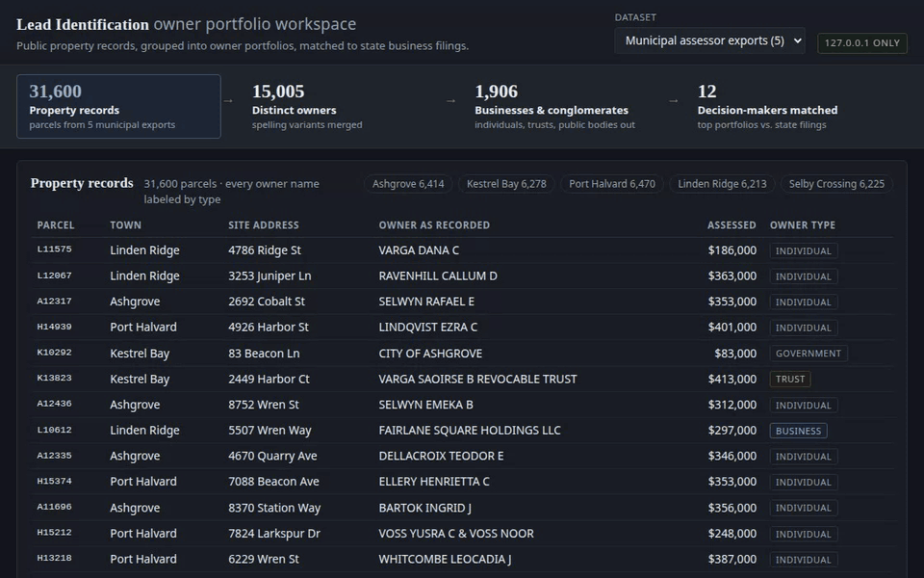
Task: Click owner CITY OF ASHGROVE
Action: coord(430,354)
